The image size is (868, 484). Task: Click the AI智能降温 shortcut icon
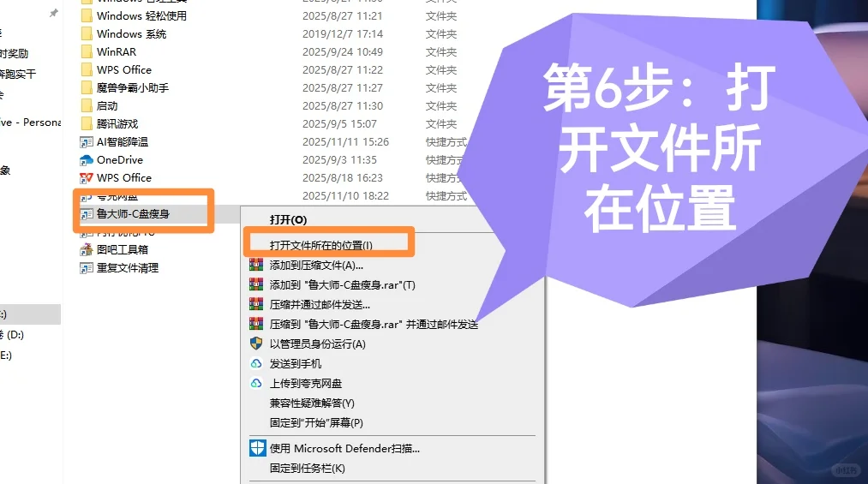pos(87,142)
